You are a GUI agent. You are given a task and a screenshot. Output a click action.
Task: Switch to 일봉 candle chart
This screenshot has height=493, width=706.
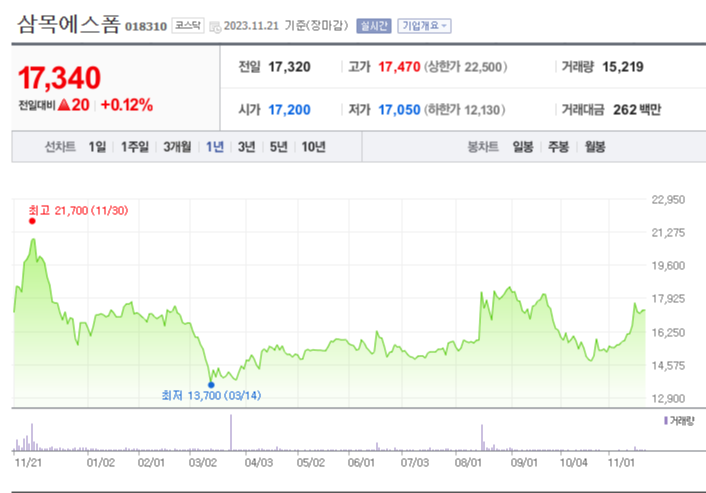click(523, 147)
